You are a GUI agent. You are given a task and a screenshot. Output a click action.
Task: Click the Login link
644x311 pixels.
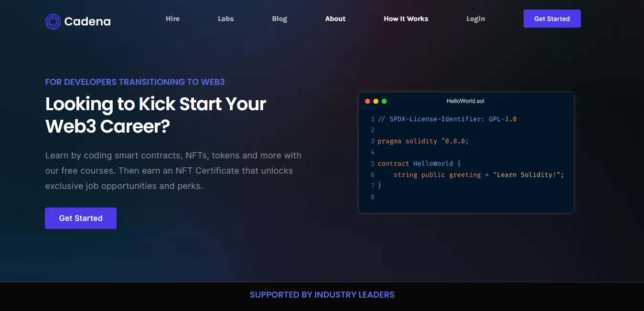(475, 19)
